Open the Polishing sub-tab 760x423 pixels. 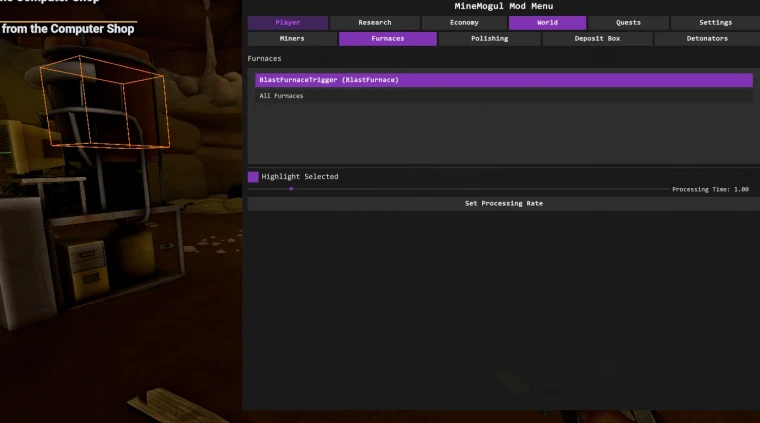coord(490,39)
